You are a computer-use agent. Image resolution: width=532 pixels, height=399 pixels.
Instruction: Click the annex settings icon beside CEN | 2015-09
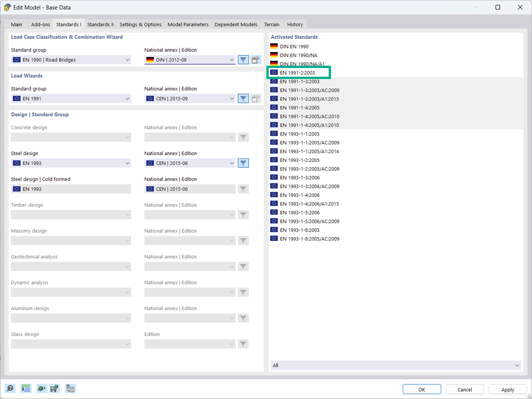(256, 98)
